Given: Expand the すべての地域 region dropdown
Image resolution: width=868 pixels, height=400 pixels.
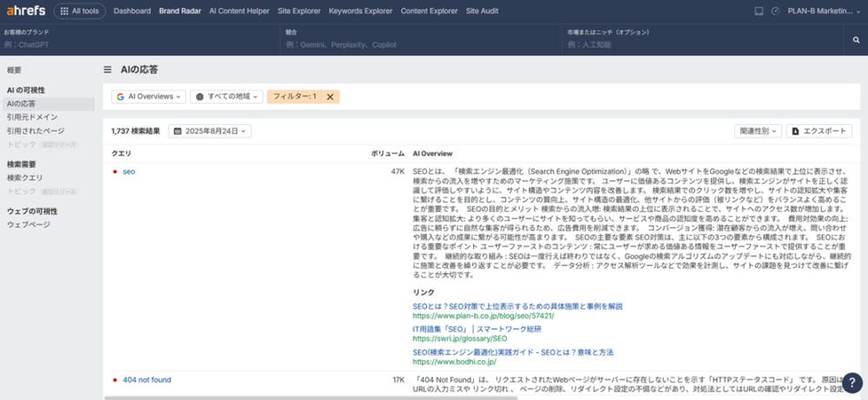Looking at the screenshot, I should [x=227, y=96].
